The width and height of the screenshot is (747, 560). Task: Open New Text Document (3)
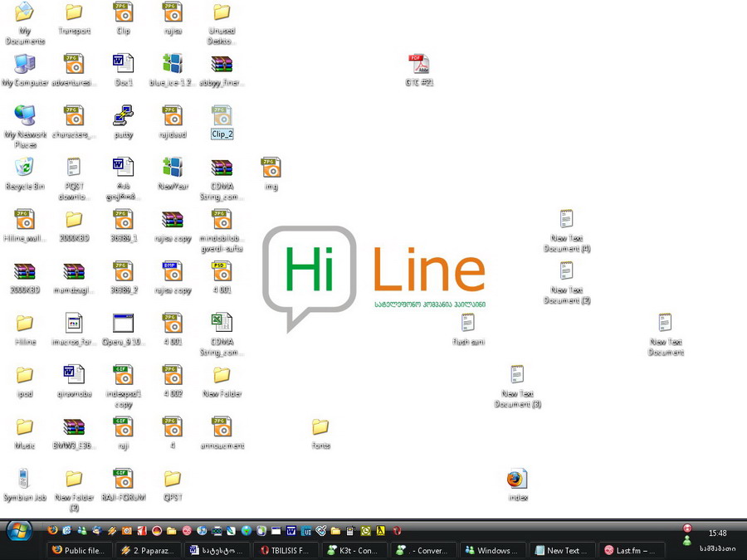[518, 375]
